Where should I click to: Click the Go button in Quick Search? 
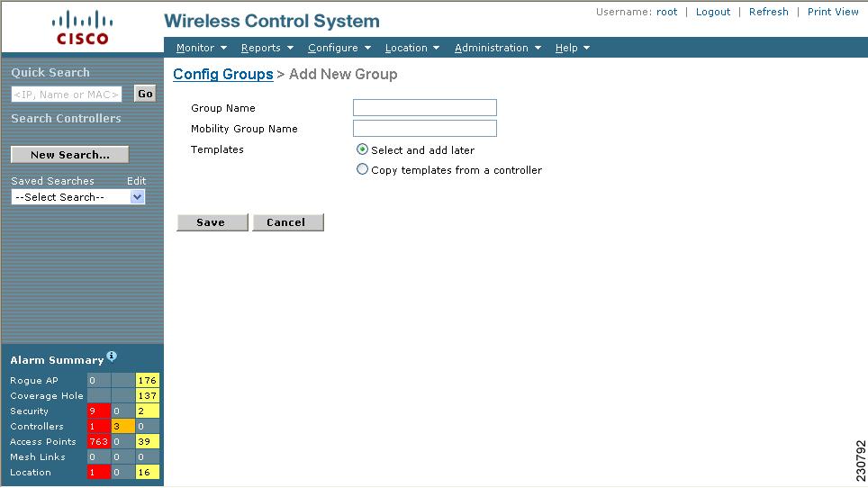145,94
